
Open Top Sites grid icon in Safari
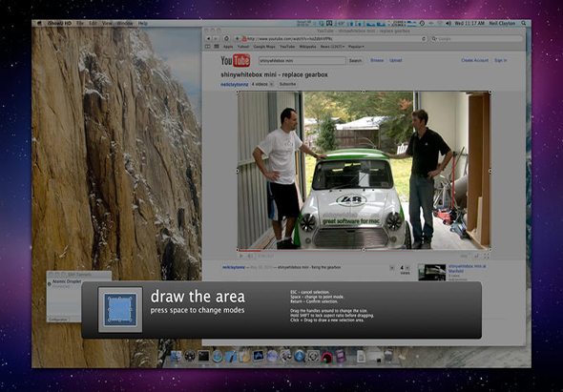217,47
